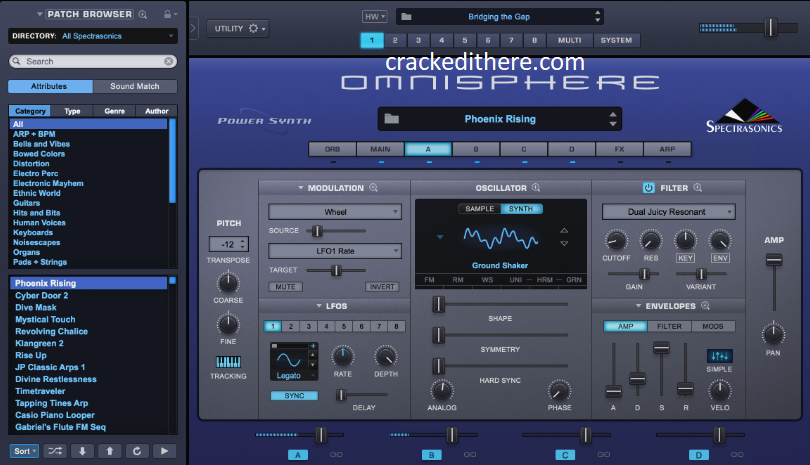Screen dimensions: 810x465
Task: Increase Transpose value stepper
Action: point(243,240)
